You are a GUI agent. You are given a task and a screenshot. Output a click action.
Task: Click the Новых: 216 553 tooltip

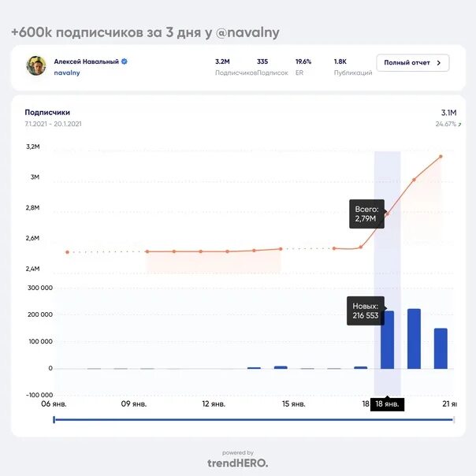pos(366,311)
